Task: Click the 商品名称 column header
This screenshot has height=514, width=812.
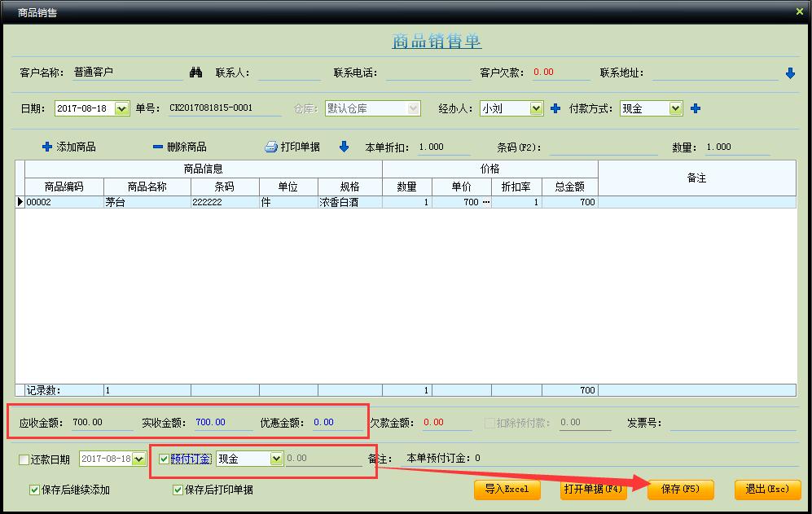Action: (x=147, y=187)
